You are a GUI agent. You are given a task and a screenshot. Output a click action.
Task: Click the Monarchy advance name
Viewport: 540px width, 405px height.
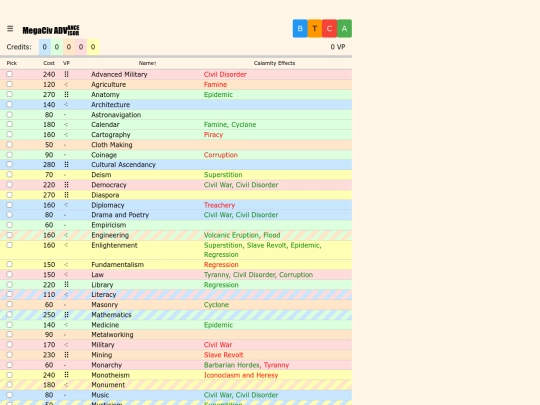[106, 365]
